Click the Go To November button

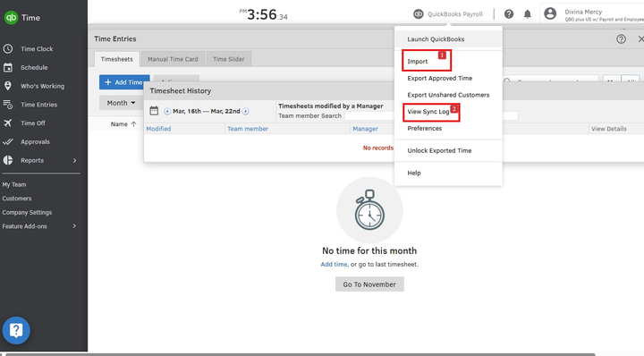click(369, 284)
